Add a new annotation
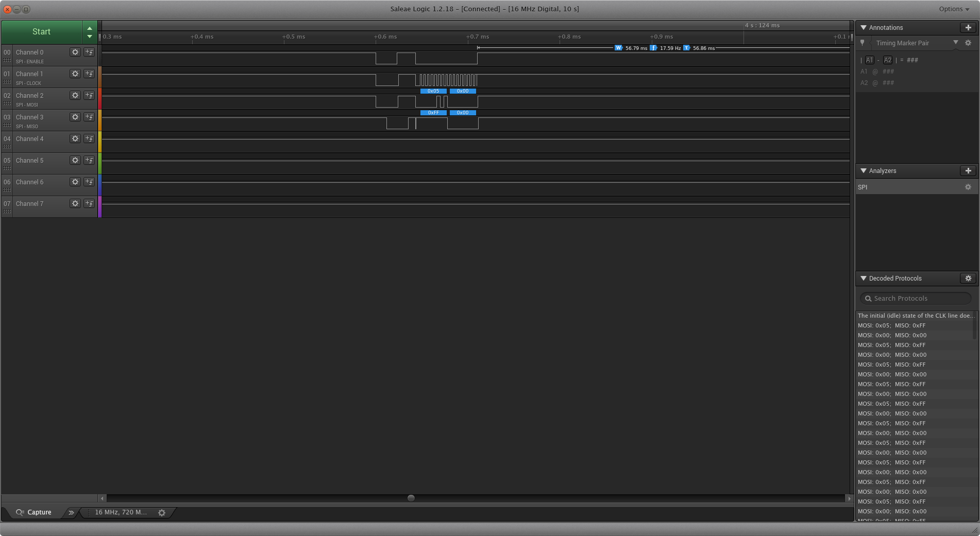This screenshot has width=980, height=536. (x=968, y=27)
